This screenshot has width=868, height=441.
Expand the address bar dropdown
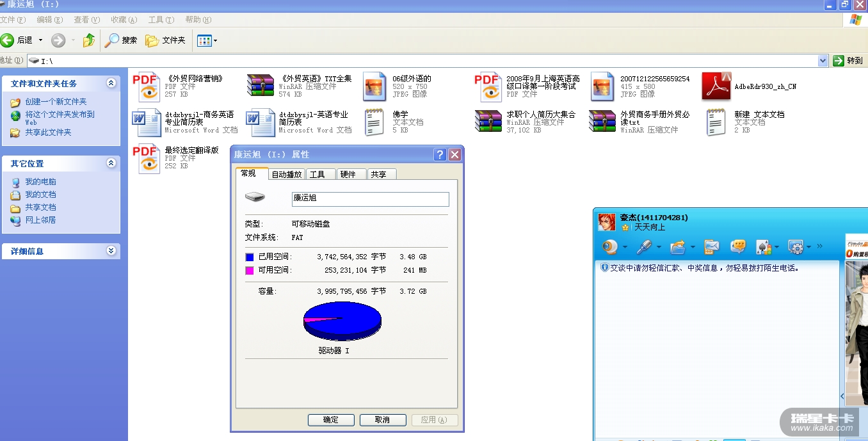(823, 61)
